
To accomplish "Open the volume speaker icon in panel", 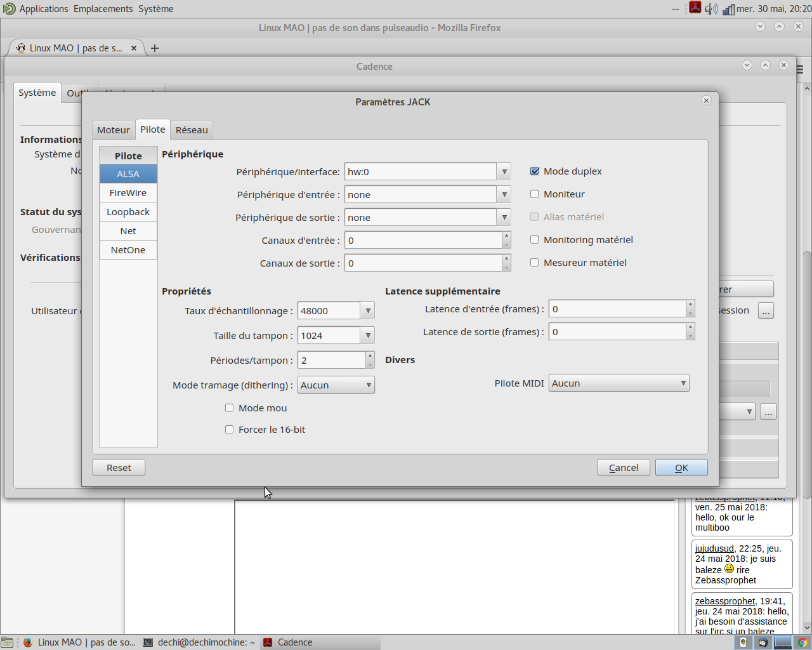I will pyautogui.click(x=711, y=9).
